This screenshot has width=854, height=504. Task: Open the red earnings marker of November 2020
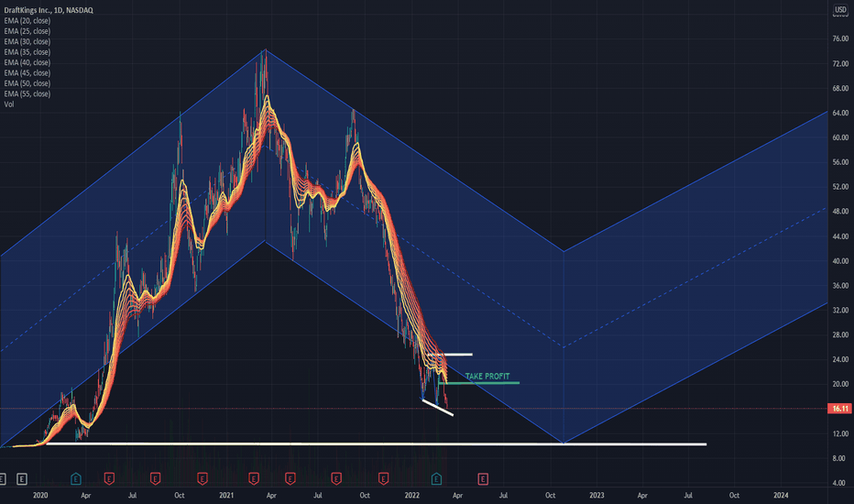203,479
